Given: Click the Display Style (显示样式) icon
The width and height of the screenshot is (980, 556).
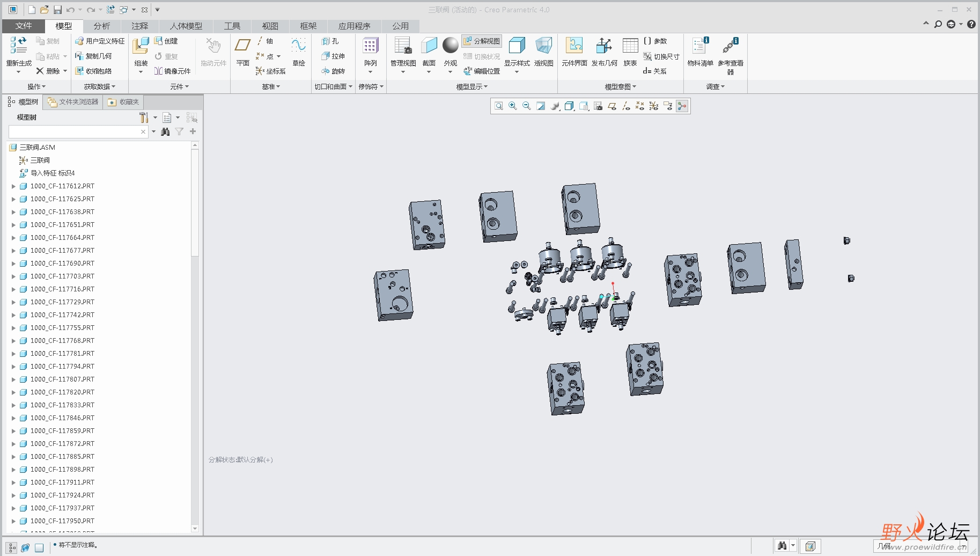Looking at the screenshot, I should click(x=517, y=46).
